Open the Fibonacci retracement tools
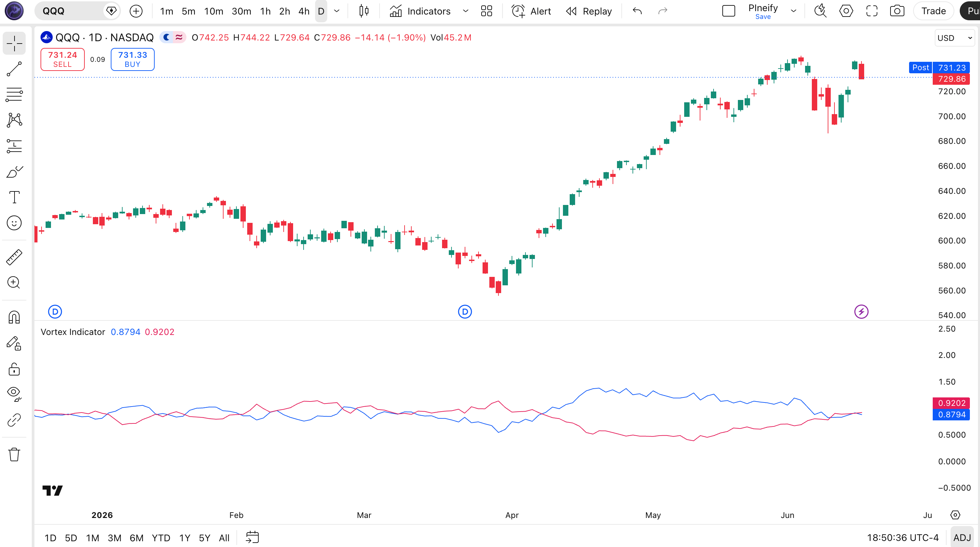980x547 pixels. (14, 95)
